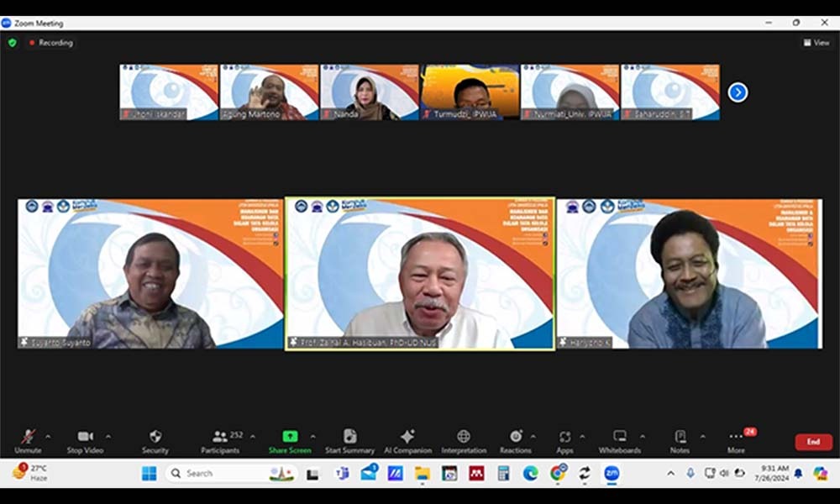Open the Interpretation globe icon
Viewport: 840px width, 504px height.
[x=464, y=440]
